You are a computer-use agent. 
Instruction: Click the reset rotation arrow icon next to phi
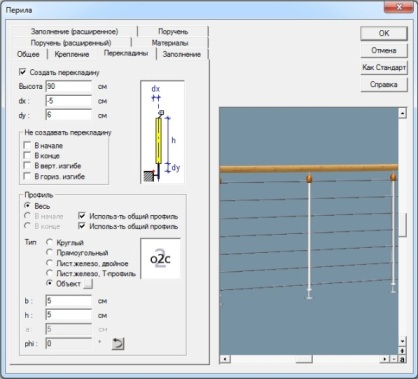pyautogui.click(x=118, y=343)
